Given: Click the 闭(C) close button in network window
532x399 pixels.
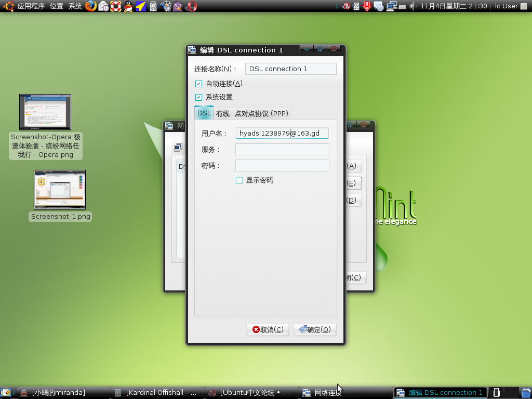Looking at the screenshot, I should pos(355,277).
